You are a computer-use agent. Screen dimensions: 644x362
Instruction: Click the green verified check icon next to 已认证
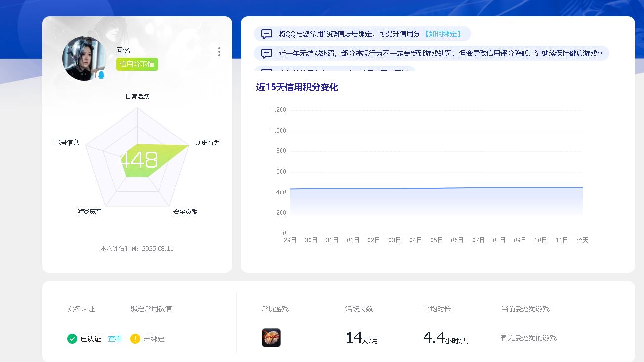tap(72, 339)
